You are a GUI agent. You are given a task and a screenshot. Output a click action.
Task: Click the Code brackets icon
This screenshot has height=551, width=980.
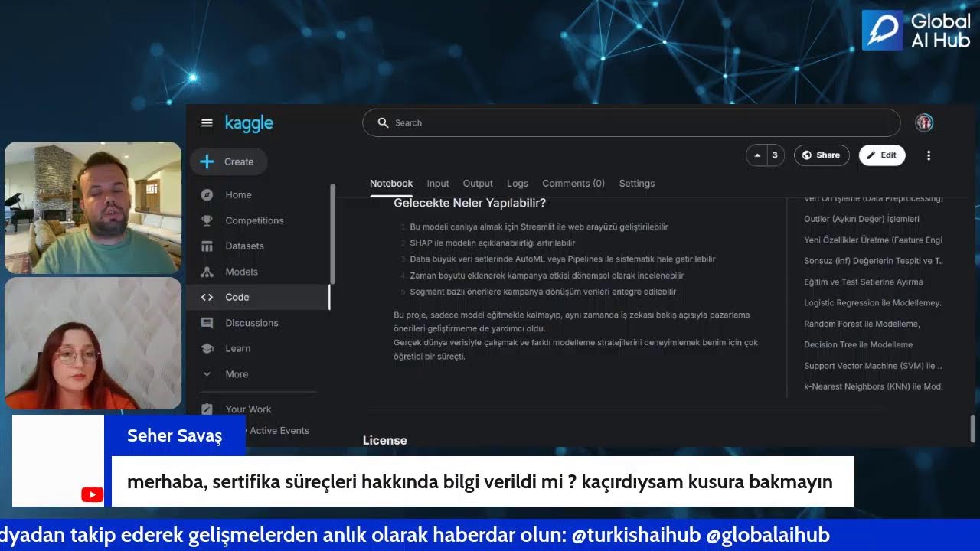tap(207, 297)
